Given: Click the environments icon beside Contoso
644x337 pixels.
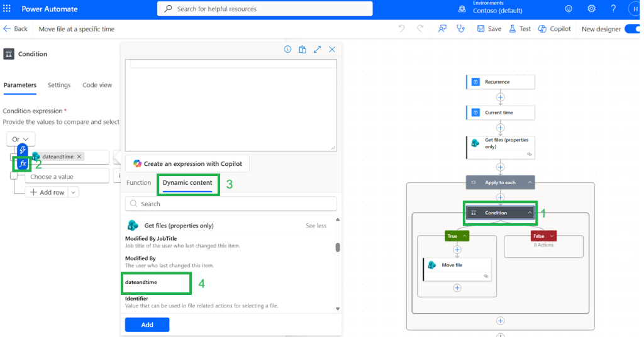Looking at the screenshot, I should tap(462, 9).
